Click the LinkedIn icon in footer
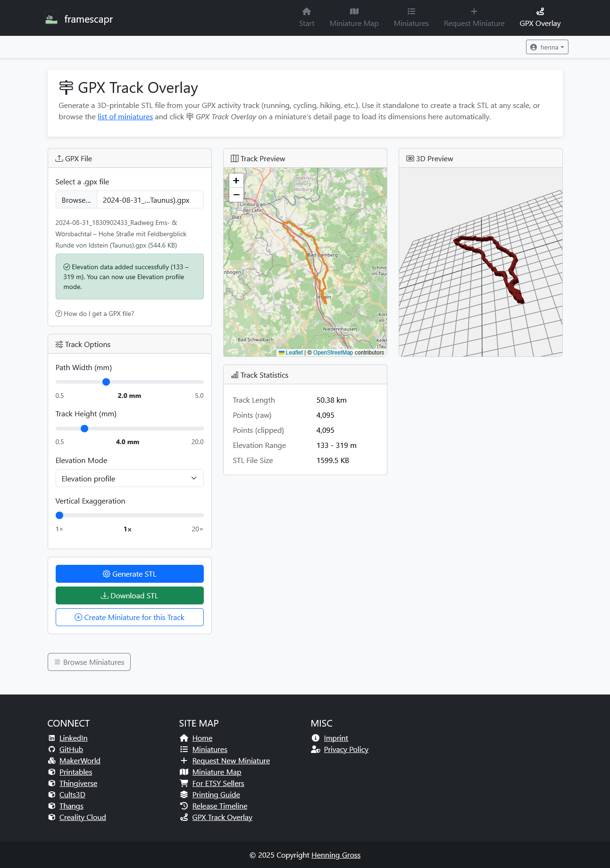 [52, 738]
